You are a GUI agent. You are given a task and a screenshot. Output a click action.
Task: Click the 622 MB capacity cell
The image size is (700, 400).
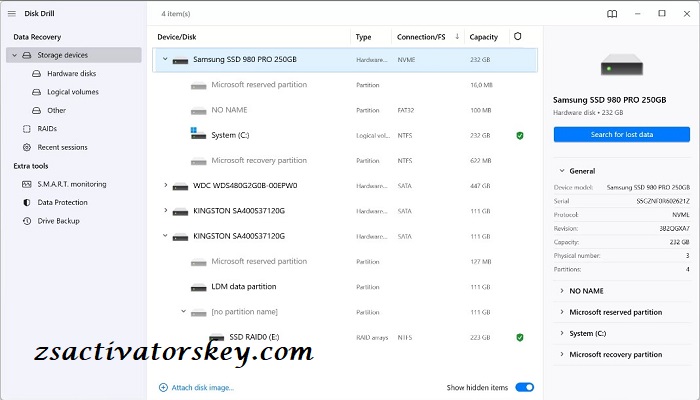[x=480, y=161]
